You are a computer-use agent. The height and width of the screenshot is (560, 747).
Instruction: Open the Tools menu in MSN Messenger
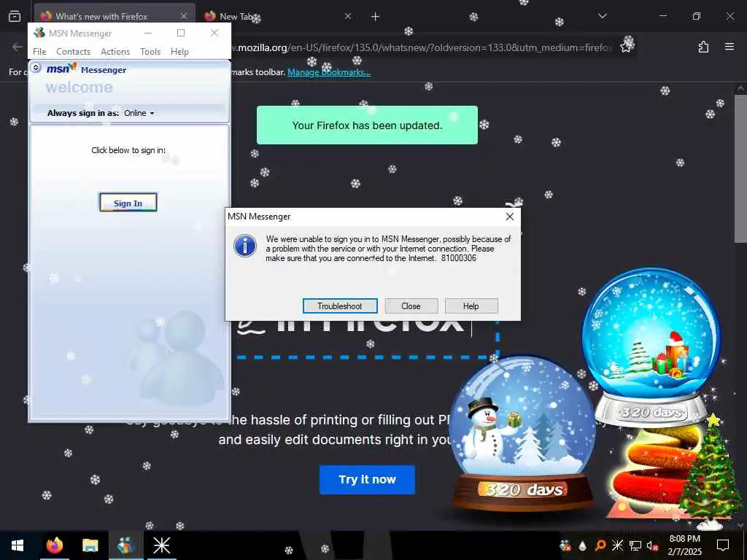[x=150, y=52]
